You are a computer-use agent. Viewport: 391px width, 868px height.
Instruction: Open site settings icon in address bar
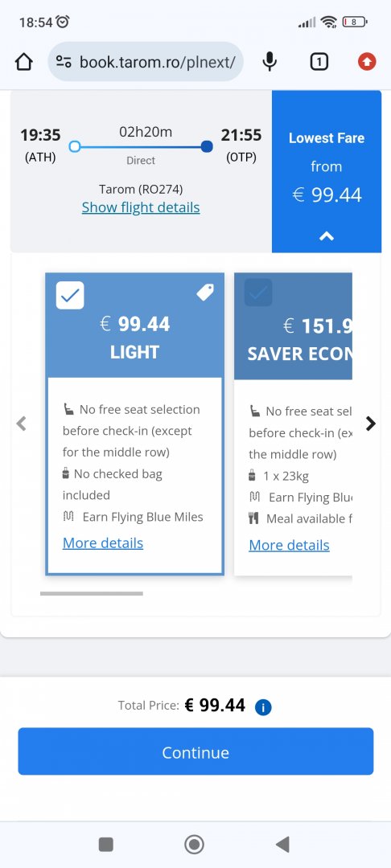click(64, 61)
